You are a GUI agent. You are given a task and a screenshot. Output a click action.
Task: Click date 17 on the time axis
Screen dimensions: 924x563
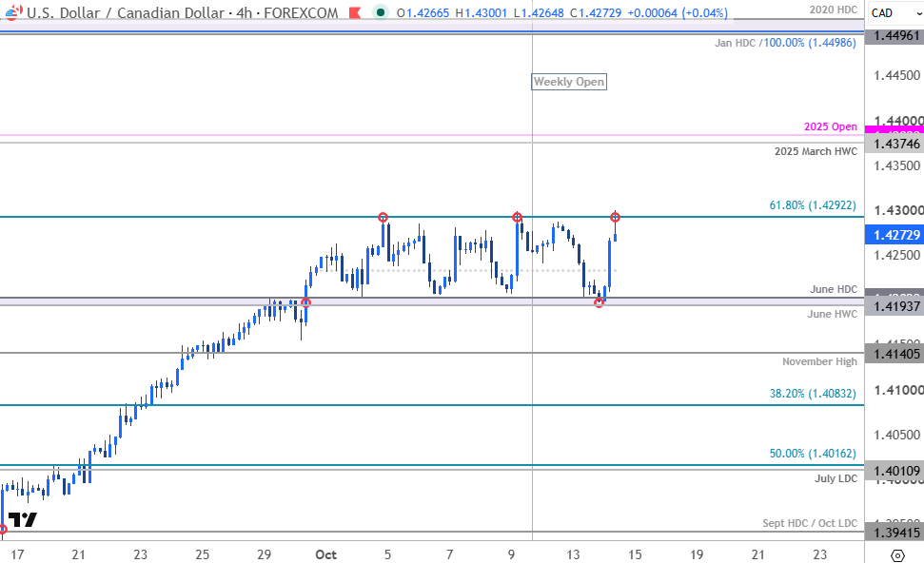click(x=17, y=554)
